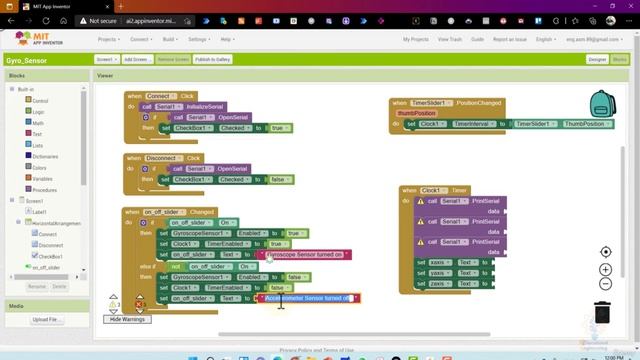Viewport: 640px width, 360px height.
Task: Toggle 'true' value for Clock1 TimerEnabled
Action: pyautogui.click(x=278, y=244)
